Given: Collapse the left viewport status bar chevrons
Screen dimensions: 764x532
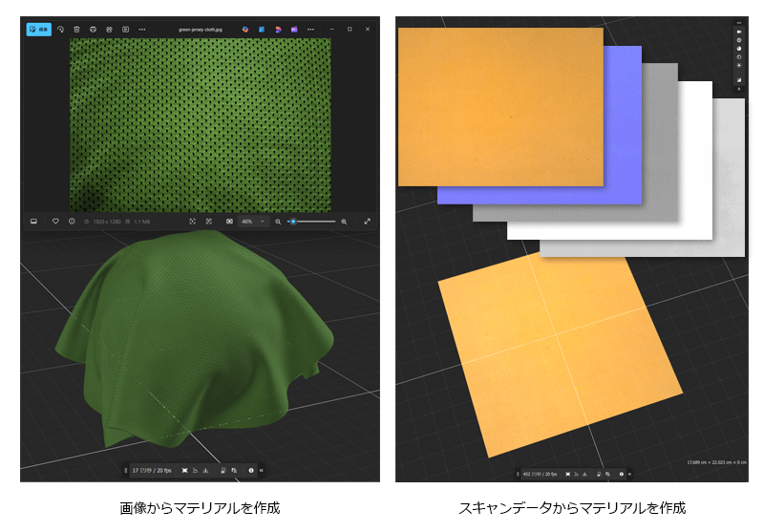Looking at the screenshot, I should click(x=261, y=470).
